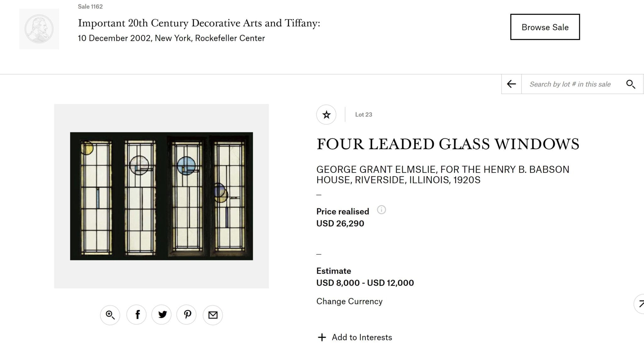This screenshot has width=644, height=345.
Task: Open the Change Currency option
Action: [349, 302]
